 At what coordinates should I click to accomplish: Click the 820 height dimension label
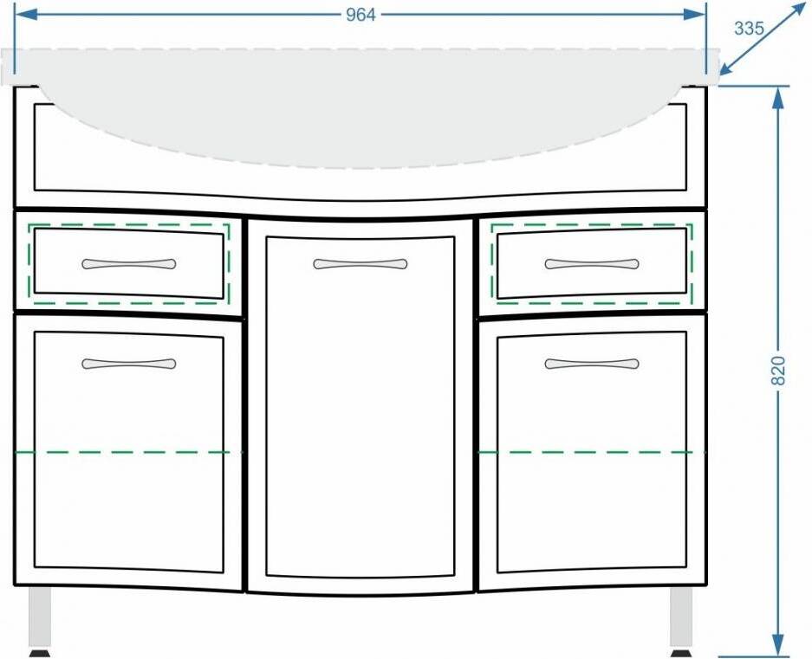point(778,370)
